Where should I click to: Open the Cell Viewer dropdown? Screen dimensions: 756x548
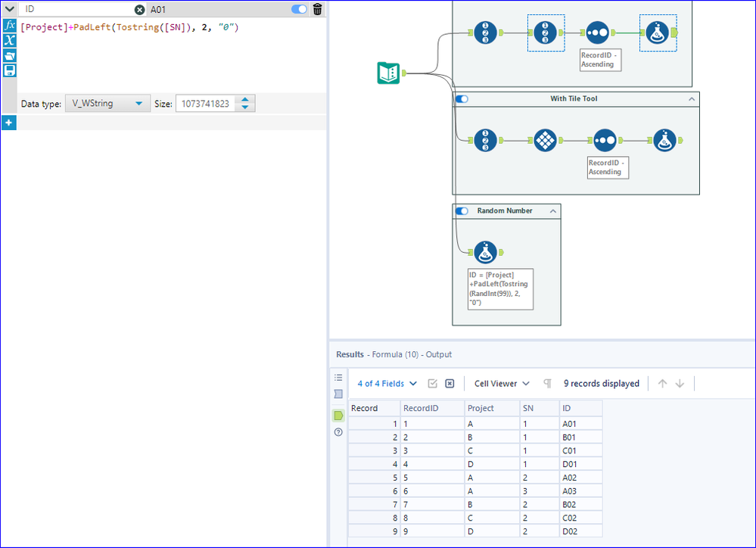point(502,384)
